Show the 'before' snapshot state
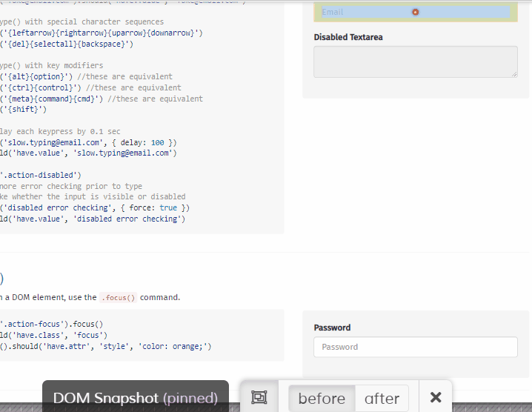The image size is (532, 412). (322, 398)
